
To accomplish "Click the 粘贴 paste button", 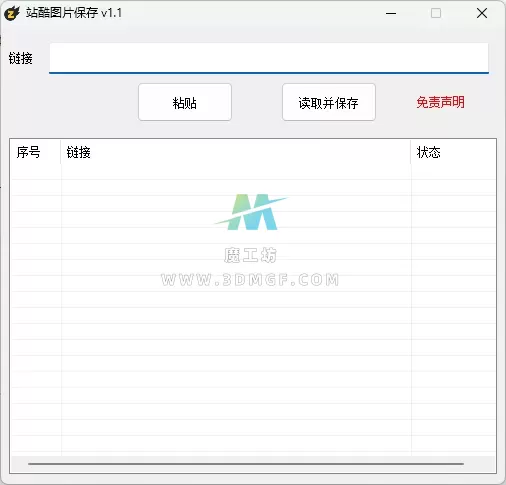I will [185, 102].
